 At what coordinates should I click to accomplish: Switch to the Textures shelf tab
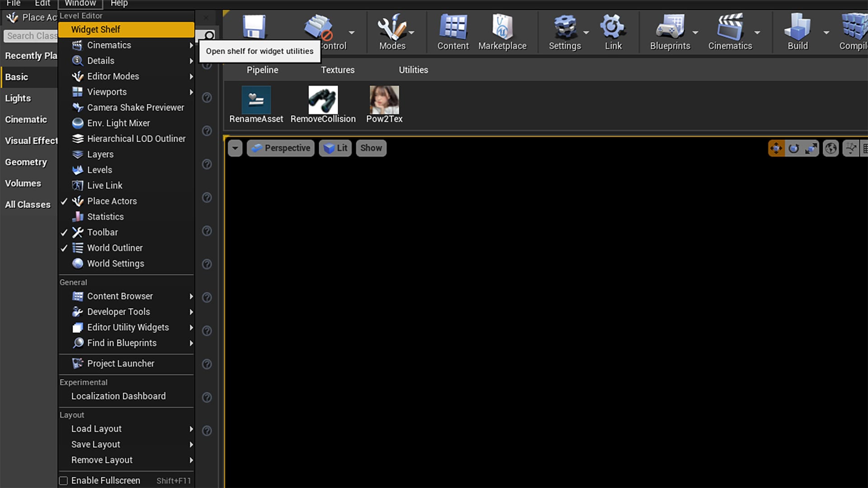(x=337, y=70)
